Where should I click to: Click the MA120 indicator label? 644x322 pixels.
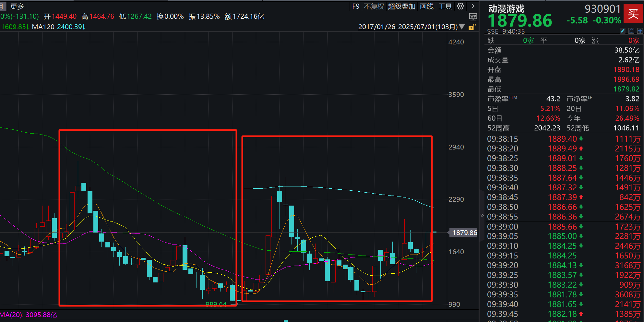click(x=43, y=27)
